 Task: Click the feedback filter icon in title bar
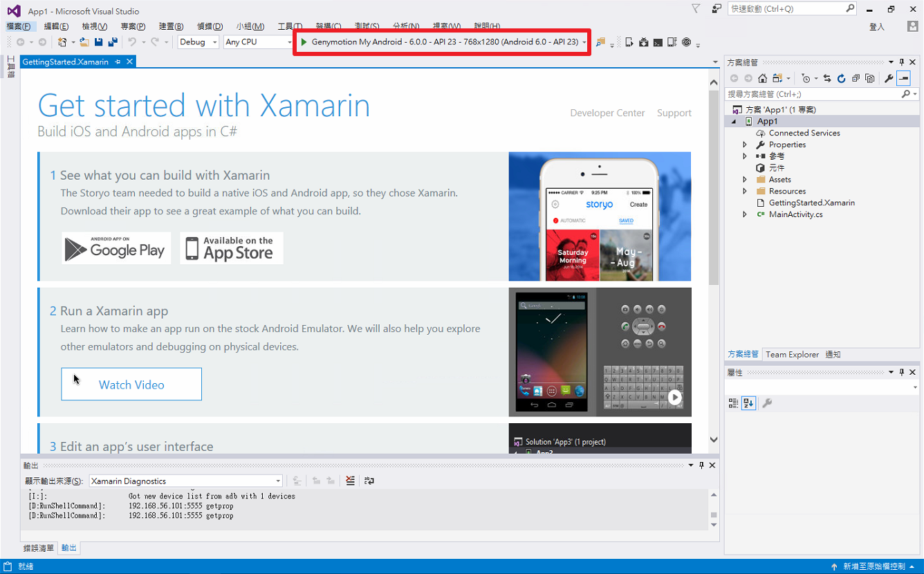point(696,9)
